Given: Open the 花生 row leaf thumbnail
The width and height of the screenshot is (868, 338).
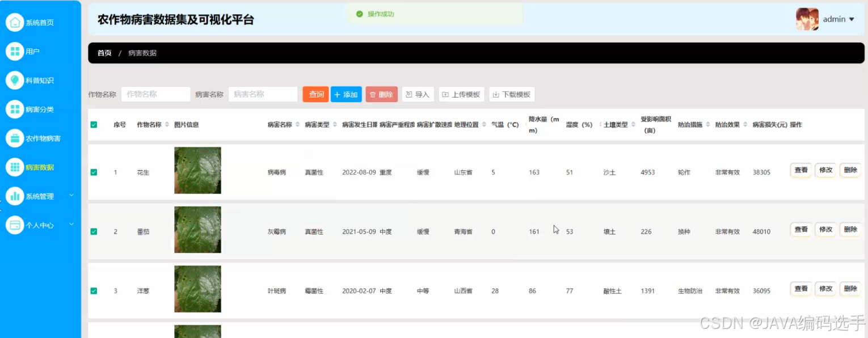Looking at the screenshot, I should [x=197, y=170].
